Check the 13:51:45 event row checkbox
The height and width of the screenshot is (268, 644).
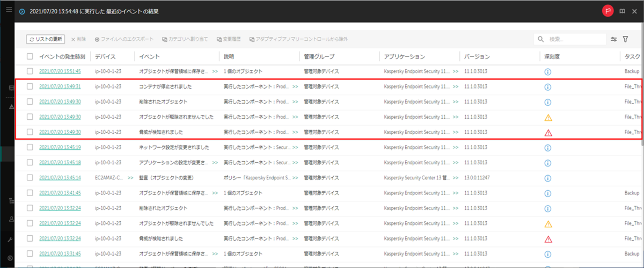tap(30, 71)
